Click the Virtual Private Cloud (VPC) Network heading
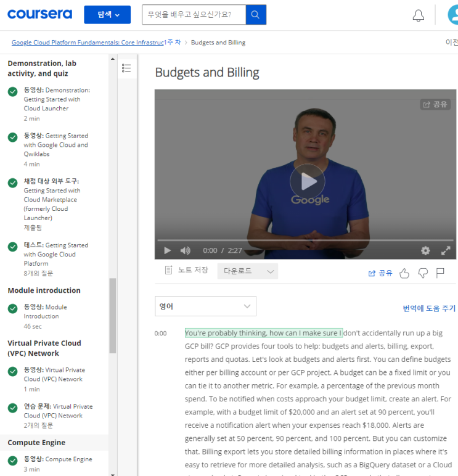Image resolution: width=458 pixels, height=476 pixels. pyautogui.click(x=44, y=348)
